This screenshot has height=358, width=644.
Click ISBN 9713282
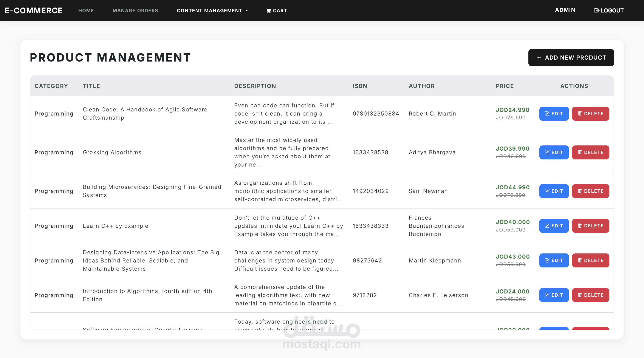(365, 295)
